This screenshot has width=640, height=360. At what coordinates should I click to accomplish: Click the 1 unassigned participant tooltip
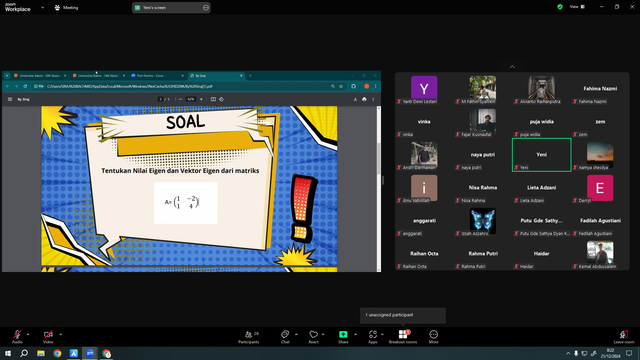tap(403, 315)
